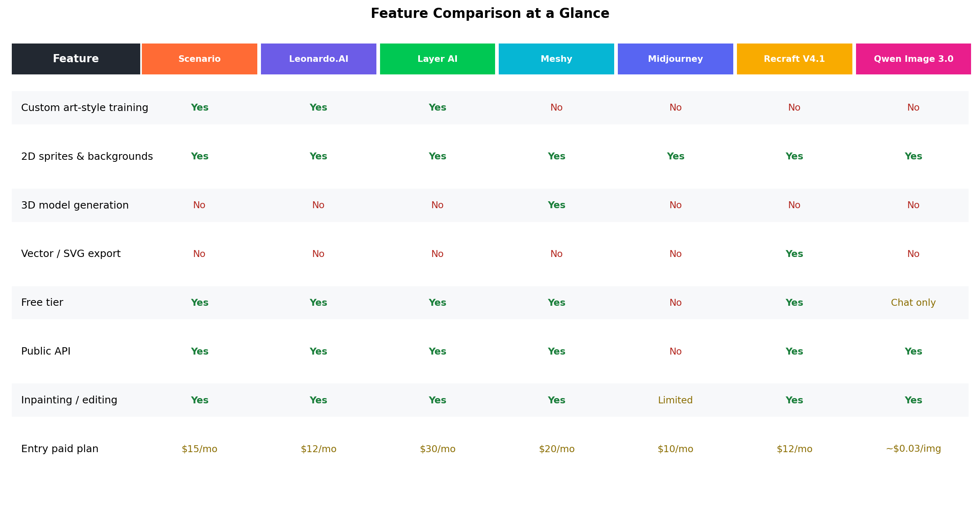980x505 pixels.
Task: Click the Feature header cell
Action: click(x=76, y=59)
